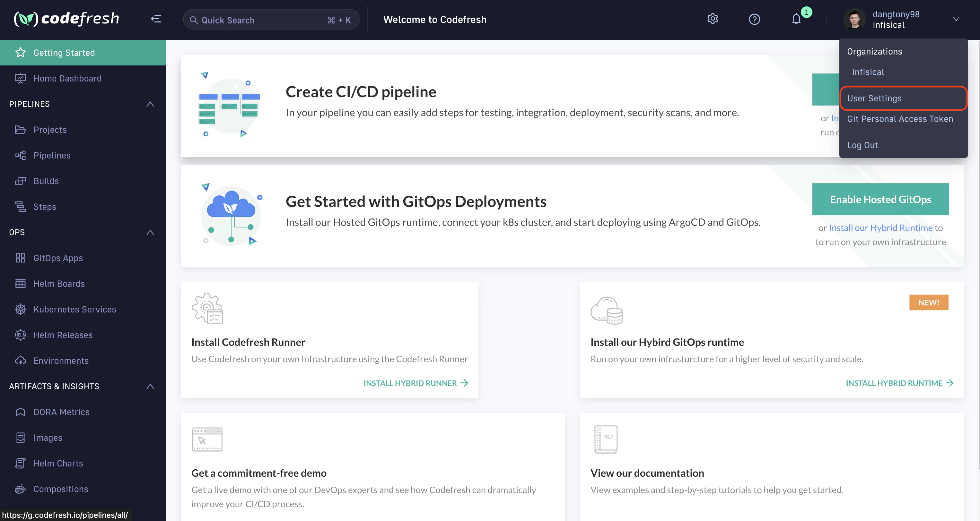Open Home Dashboard icon in sidebar
This screenshot has width=980, height=521.
[21, 78]
